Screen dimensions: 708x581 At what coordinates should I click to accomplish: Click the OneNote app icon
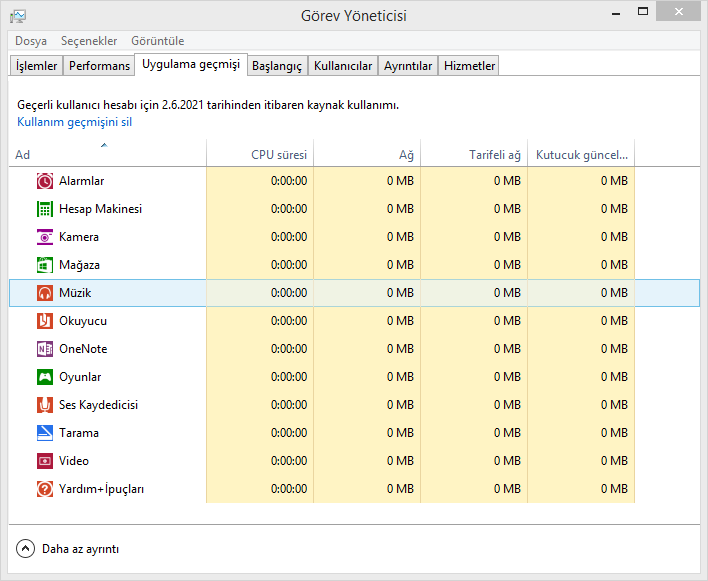tap(45, 349)
